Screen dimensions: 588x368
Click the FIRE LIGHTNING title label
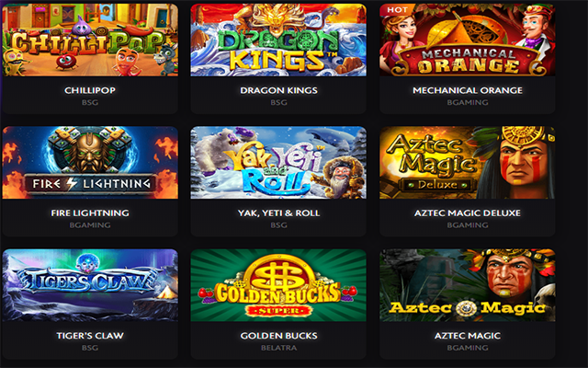point(90,213)
